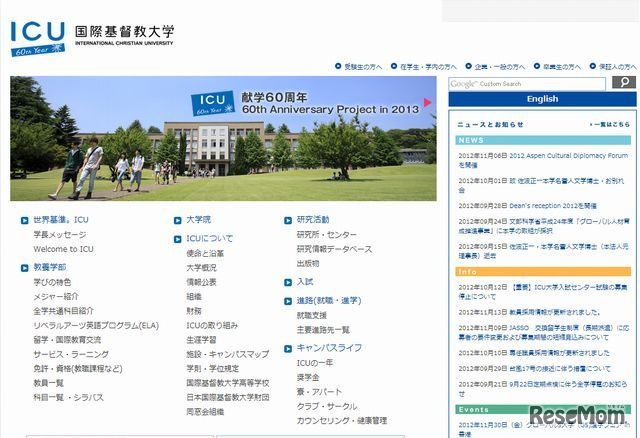The image size is (640, 438).
Task: Open the 卒業生の方へ top navigation link
Action: click(x=562, y=67)
